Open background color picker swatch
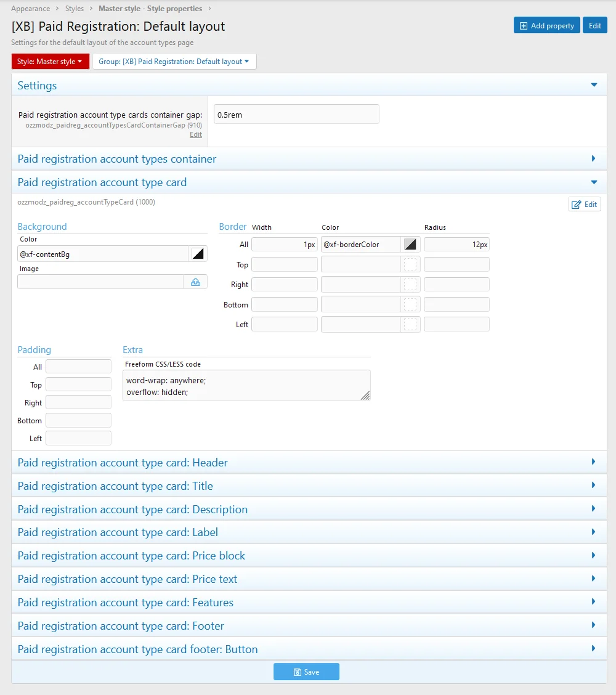Screen dimensions: 616x695 [198, 253]
